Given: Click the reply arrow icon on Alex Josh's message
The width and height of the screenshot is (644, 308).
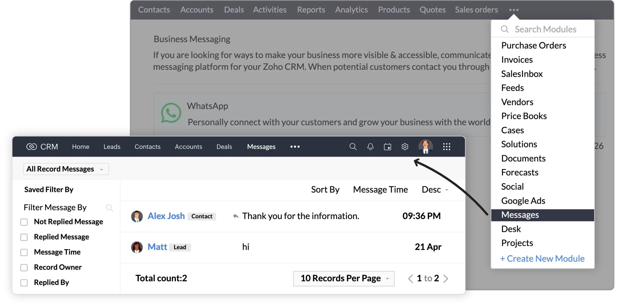Looking at the screenshot, I should 235,216.
